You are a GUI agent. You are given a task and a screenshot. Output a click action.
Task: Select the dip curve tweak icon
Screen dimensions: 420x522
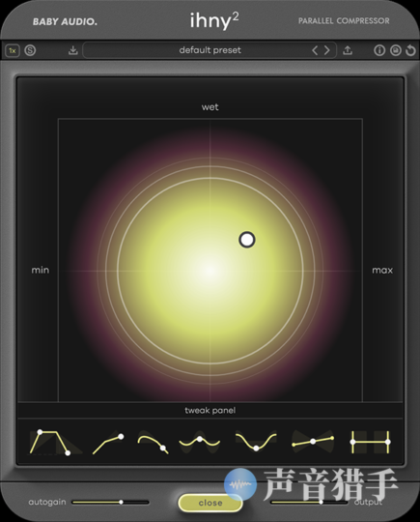[x=256, y=442]
